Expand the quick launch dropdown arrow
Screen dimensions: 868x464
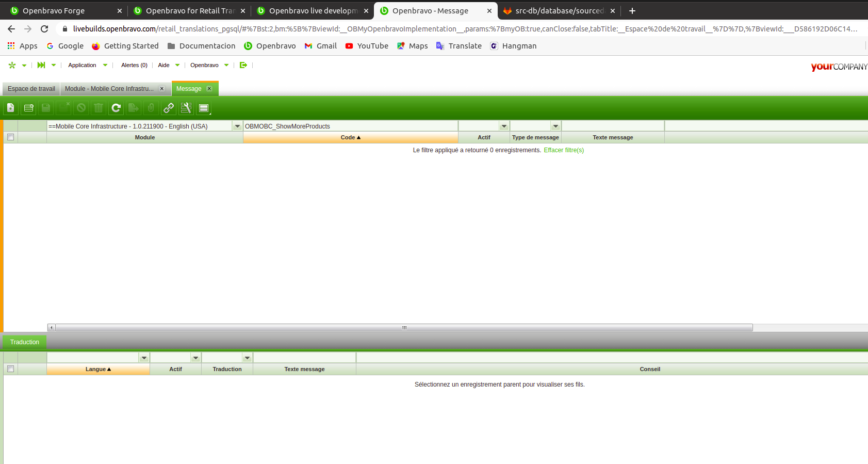[x=54, y=66]
